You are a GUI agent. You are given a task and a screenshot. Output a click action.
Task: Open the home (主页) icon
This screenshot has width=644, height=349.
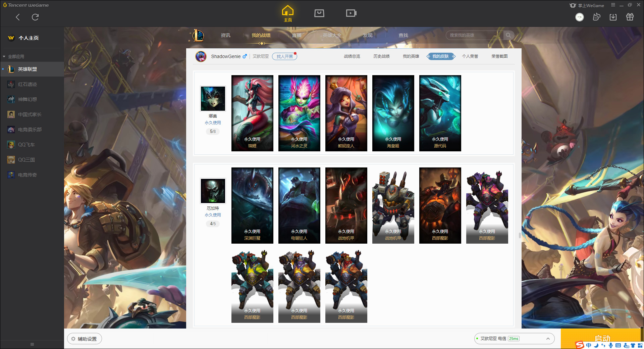(288, 14)
